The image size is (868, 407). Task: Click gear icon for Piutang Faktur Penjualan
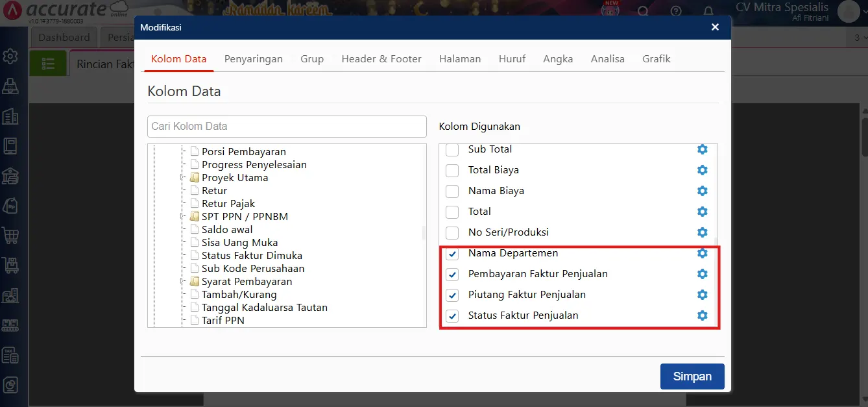[702, 295]
